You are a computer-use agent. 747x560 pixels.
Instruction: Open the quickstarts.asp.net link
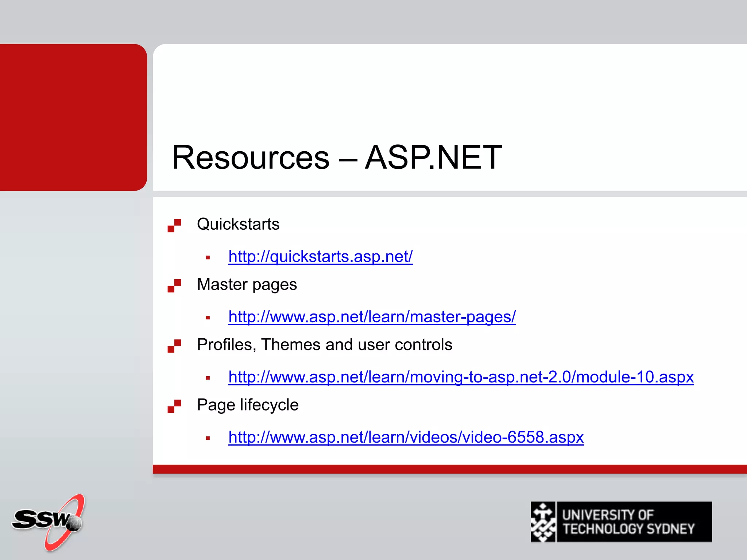320,256
